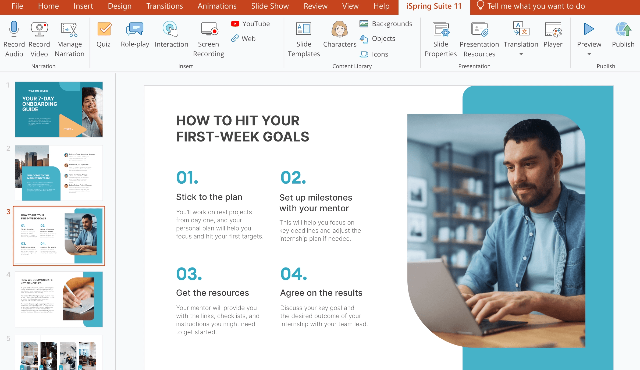Open the Player settings
The image size is (640, 370).
[553, 35]
